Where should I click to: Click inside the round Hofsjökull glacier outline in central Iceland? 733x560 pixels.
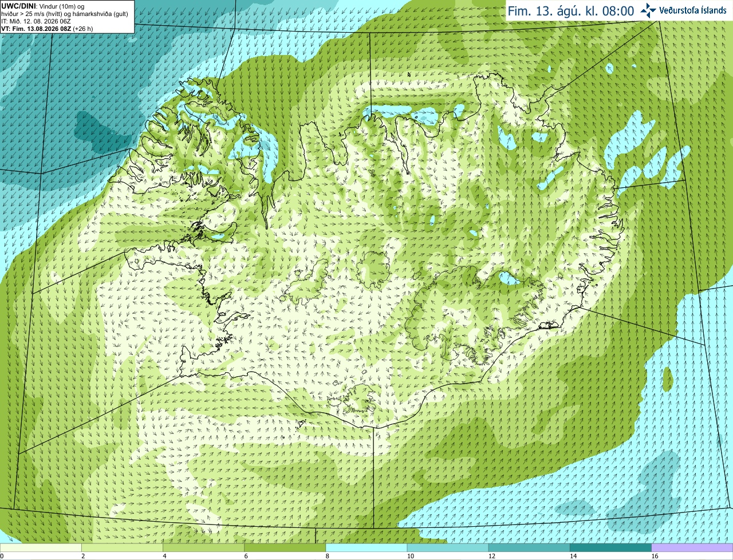[x=375, y=268]
